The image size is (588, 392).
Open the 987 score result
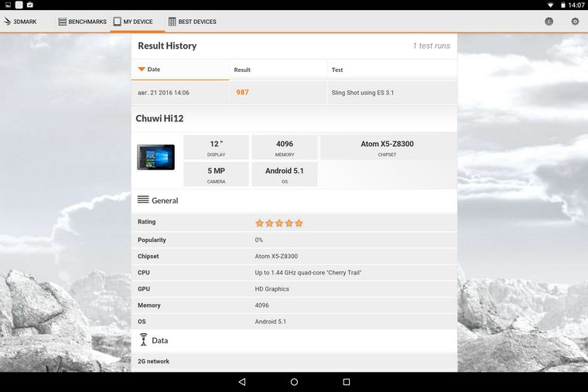tap(242, 92)
